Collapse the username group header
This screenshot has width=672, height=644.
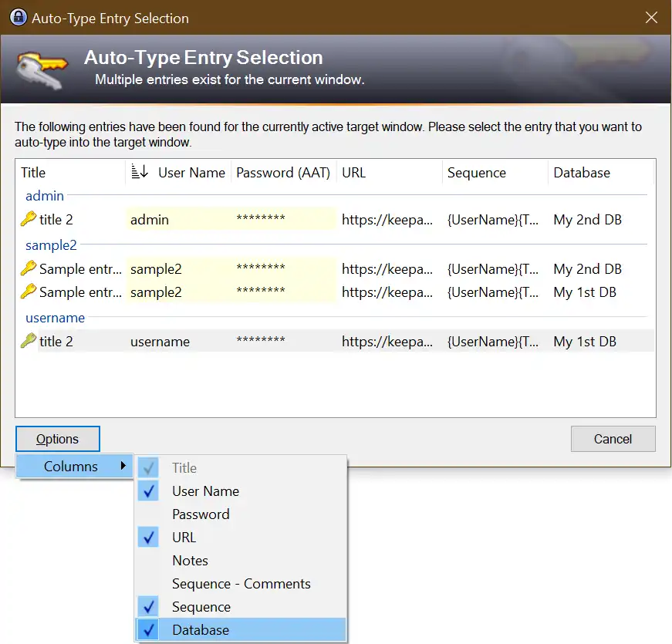point(56,318)
